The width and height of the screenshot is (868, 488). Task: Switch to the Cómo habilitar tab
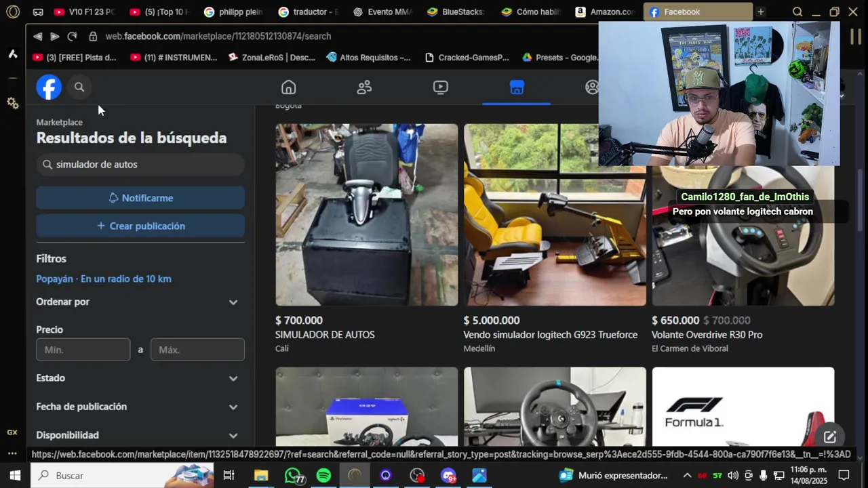[x=532, y=12]
